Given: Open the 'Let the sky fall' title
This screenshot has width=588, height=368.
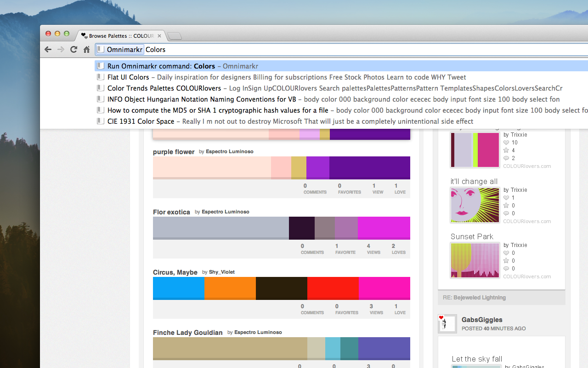Looking at the screenshot, I should 477,359.
